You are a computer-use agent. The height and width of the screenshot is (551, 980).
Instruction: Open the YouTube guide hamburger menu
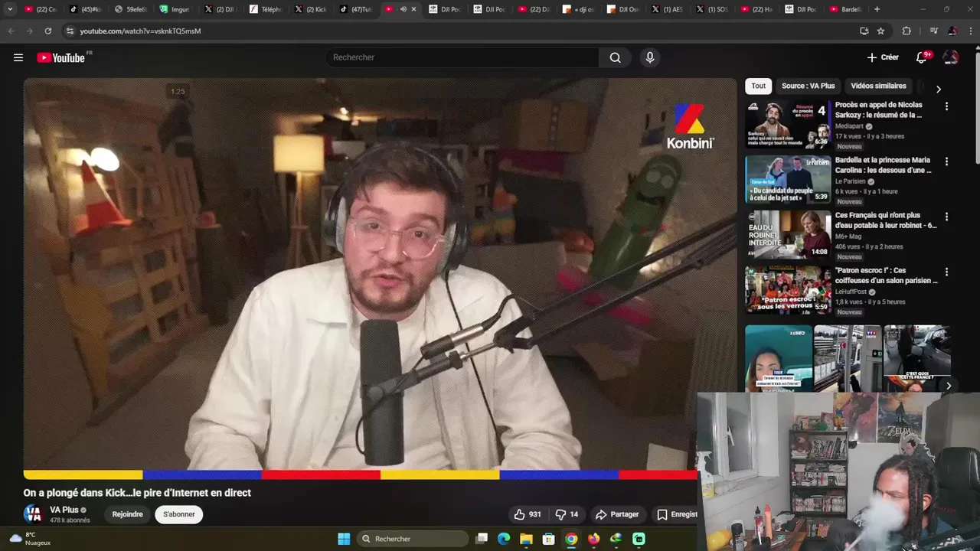(x=18, y=57)
